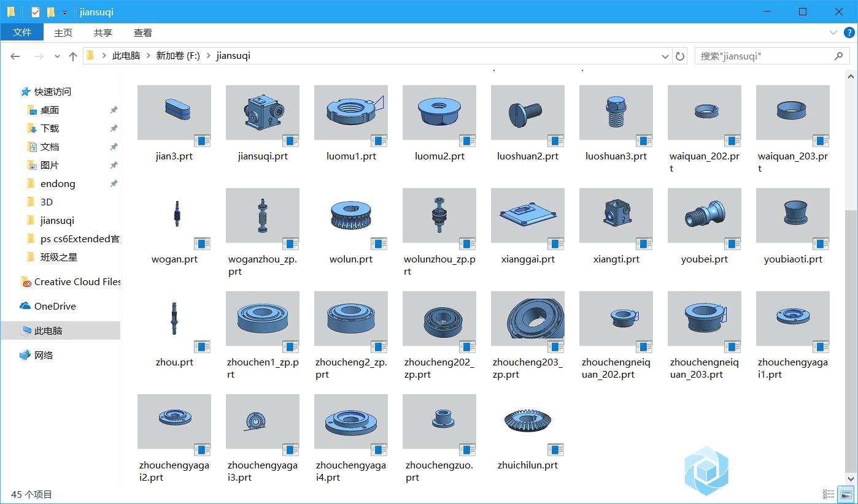Switch to the 共享 ribbon tab
The height and width of the screenshot is (504, 858).
click(103, 32)
